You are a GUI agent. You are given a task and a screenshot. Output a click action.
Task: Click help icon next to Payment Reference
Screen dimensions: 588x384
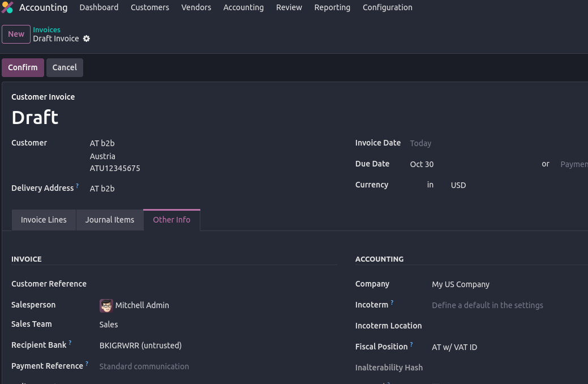[87, 364]
